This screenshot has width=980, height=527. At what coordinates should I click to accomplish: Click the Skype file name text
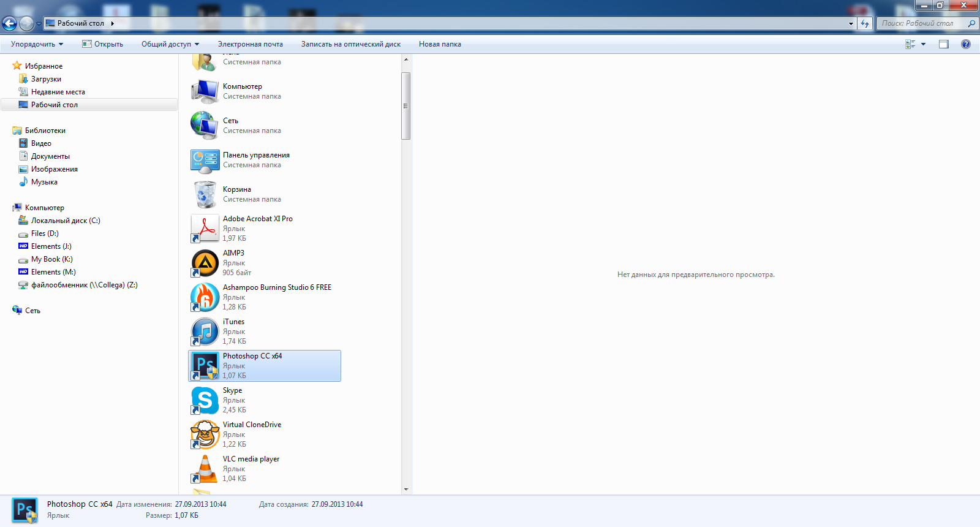click(232, 390)
